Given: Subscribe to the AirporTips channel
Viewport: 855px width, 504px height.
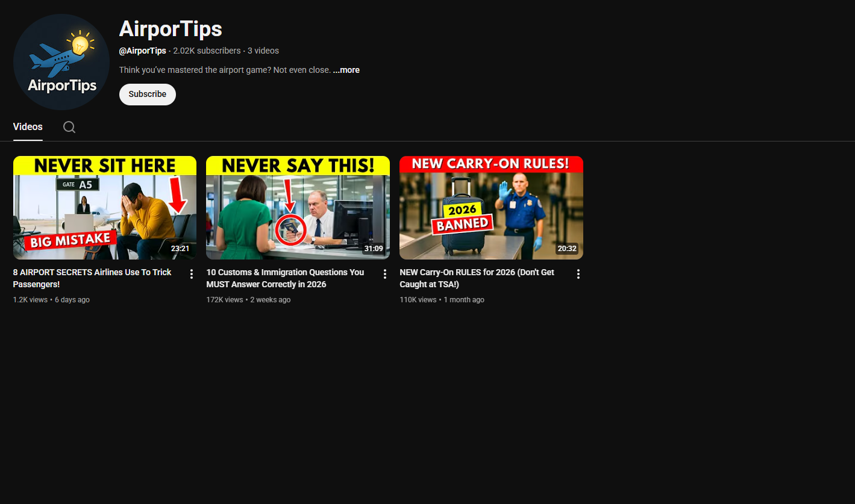Looking at the screenshot, I should [x=147, y=95].
